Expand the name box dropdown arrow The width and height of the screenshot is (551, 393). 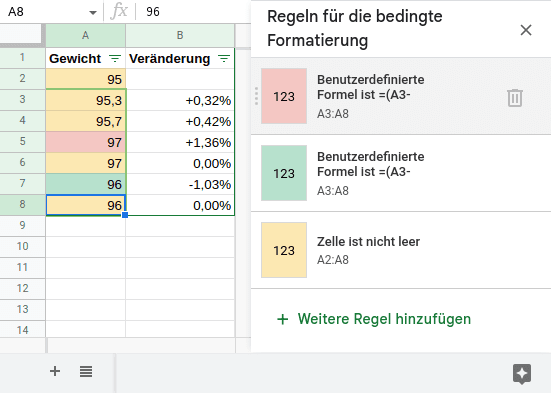pyautogui.click(x=93, y=13)
